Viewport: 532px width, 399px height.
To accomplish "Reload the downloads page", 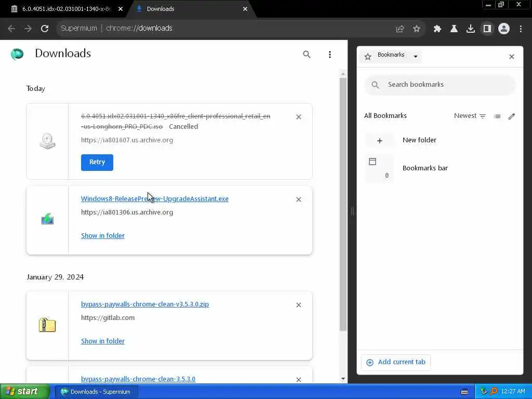I will click(45, 29).
